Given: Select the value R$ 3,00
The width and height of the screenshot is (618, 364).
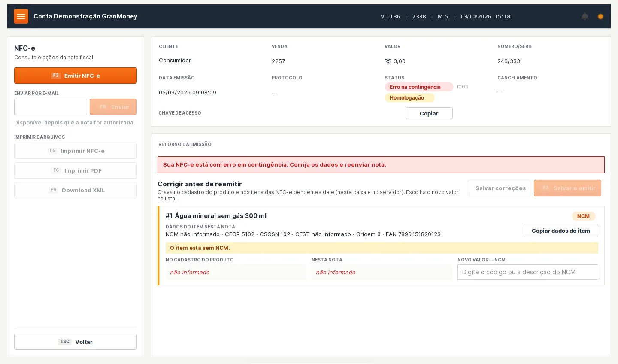Looking at the screenshot, I should click(x=395, y=61).
